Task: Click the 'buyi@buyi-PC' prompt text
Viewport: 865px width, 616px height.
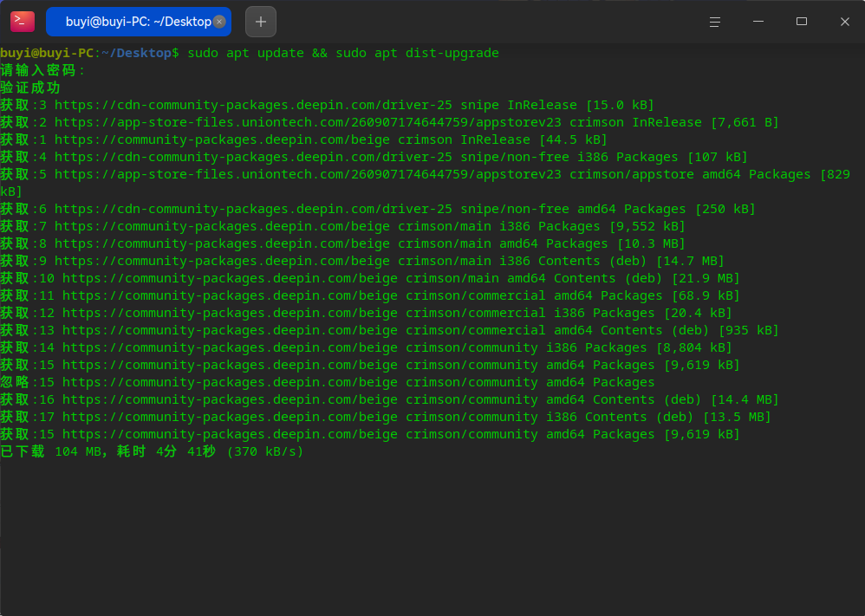Action: 47,53
